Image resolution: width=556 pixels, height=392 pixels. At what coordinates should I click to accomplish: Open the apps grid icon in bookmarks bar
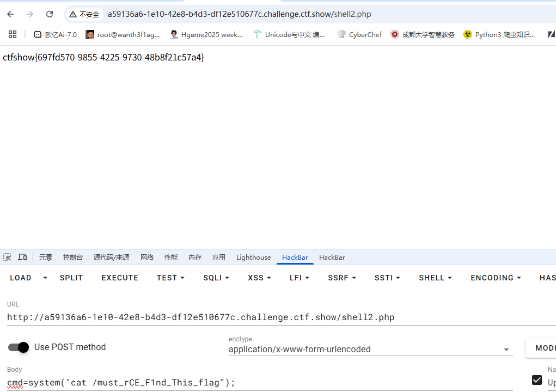[x=13, y=34]
